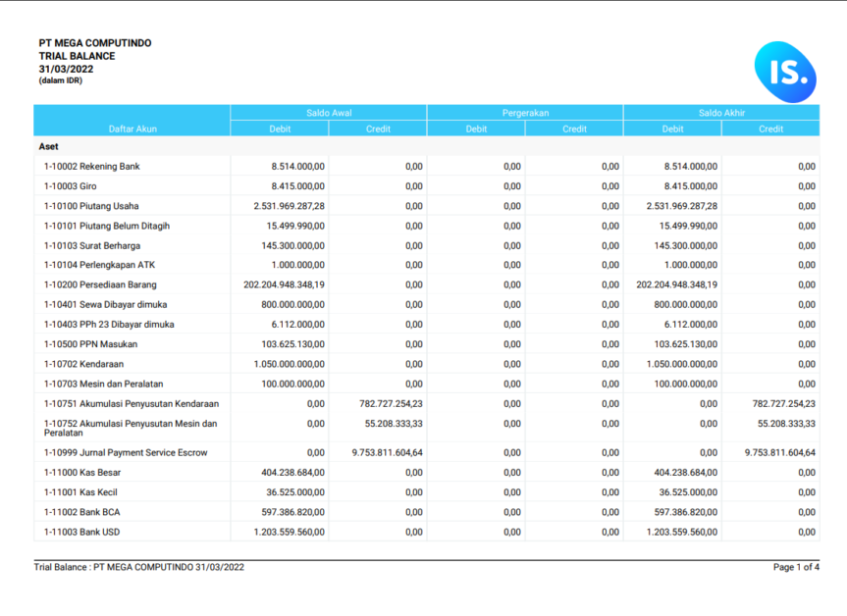847x616 pixels.
Task: Click the Debit header under Saldo Awal
Action: (x=280, y=128)
